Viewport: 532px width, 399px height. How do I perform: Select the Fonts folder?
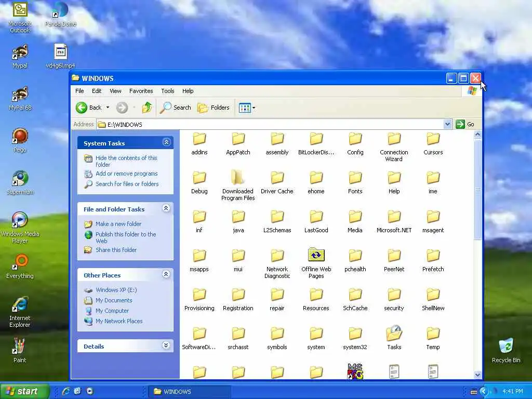pyautogui.click(x=355, y=182)
